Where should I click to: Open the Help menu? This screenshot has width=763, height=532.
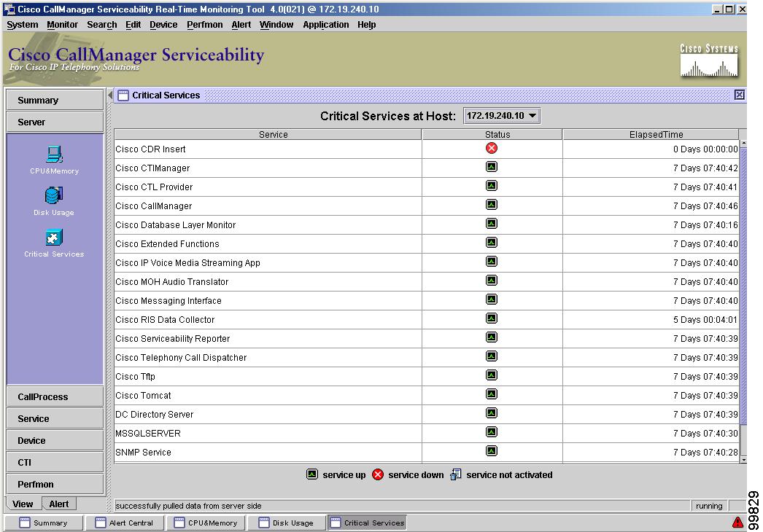click(366, 24)
